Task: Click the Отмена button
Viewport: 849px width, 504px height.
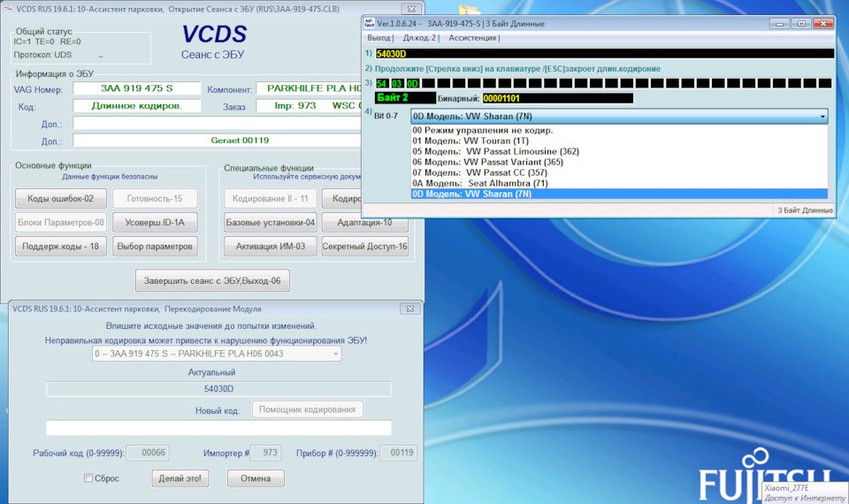Action: [x=256, y=478]
